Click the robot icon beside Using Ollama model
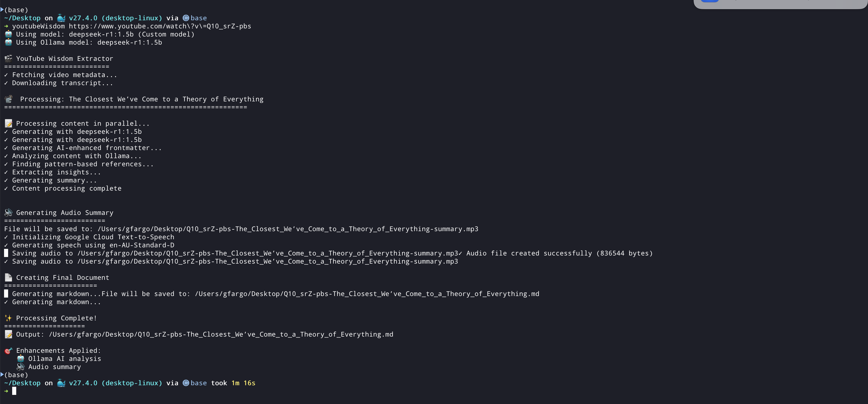The image size is (868, 404). click(8, 42)
